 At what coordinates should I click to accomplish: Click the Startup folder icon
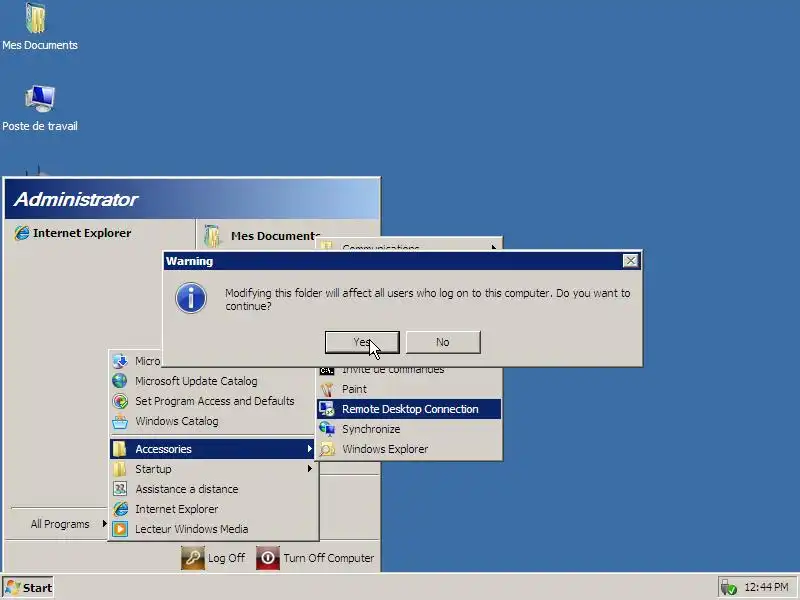(120, 469)
